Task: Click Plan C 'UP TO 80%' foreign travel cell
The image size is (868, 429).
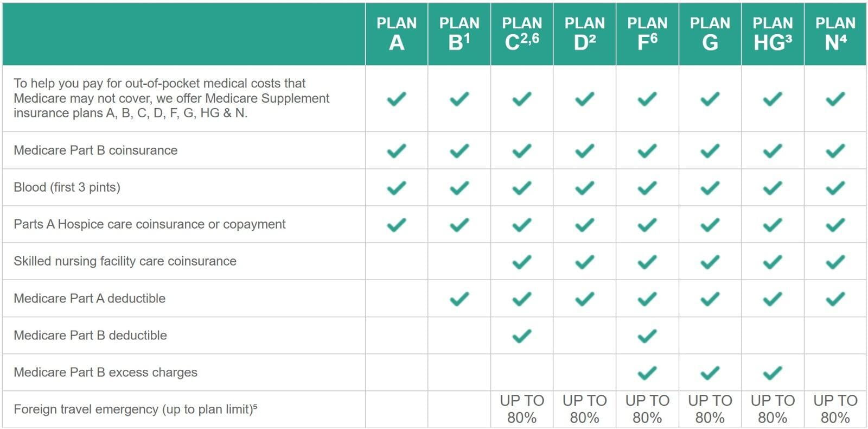Action: [522, 409]
